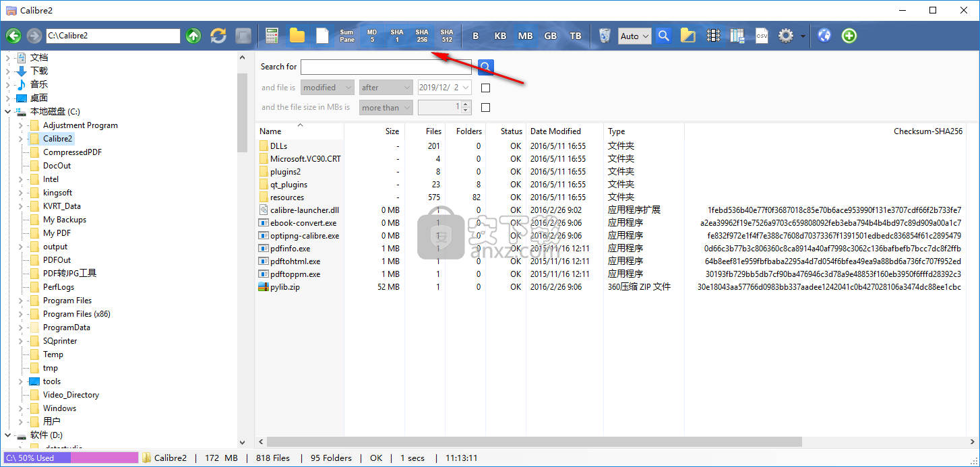Click the yellow folder toolbar icon
Screen dimensions: 980x467
pos(297,36)
